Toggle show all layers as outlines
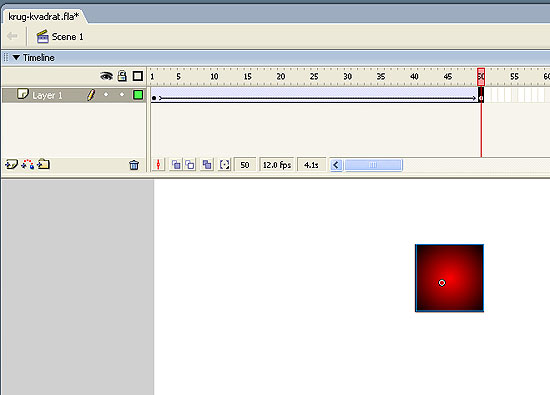This screenshot has height=395, width=550. tap(138, 76)
